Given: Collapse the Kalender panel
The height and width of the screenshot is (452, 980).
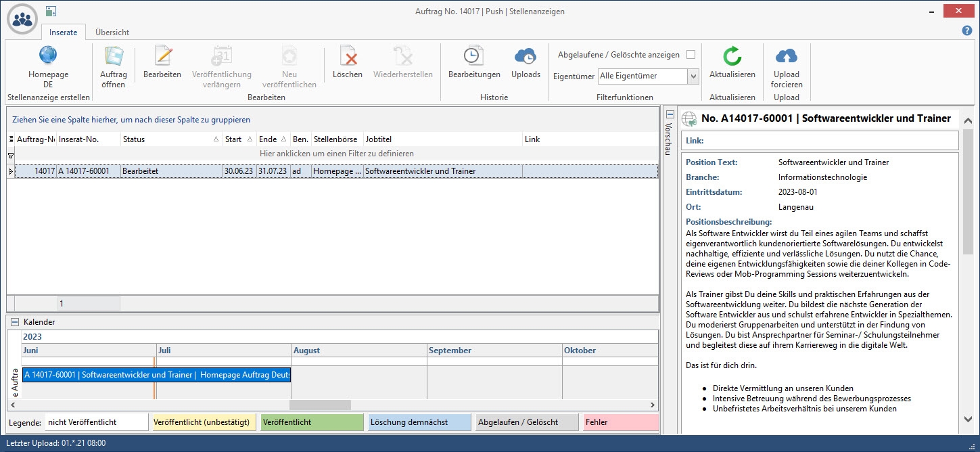Looking at the screenshot, I should point(15,322).
